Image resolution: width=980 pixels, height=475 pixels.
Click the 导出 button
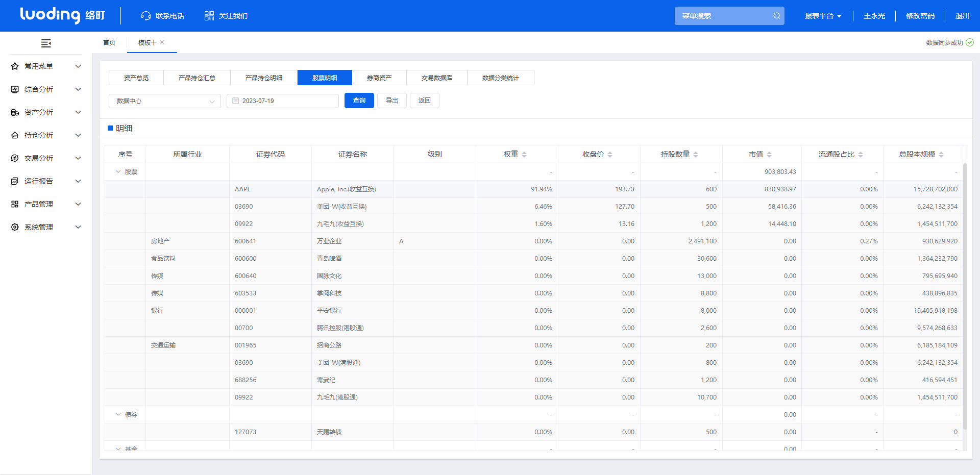pos(392,101)
